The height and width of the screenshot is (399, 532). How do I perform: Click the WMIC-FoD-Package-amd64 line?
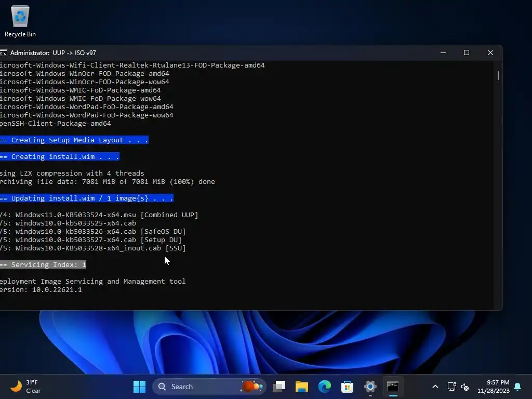coord(81,90)
